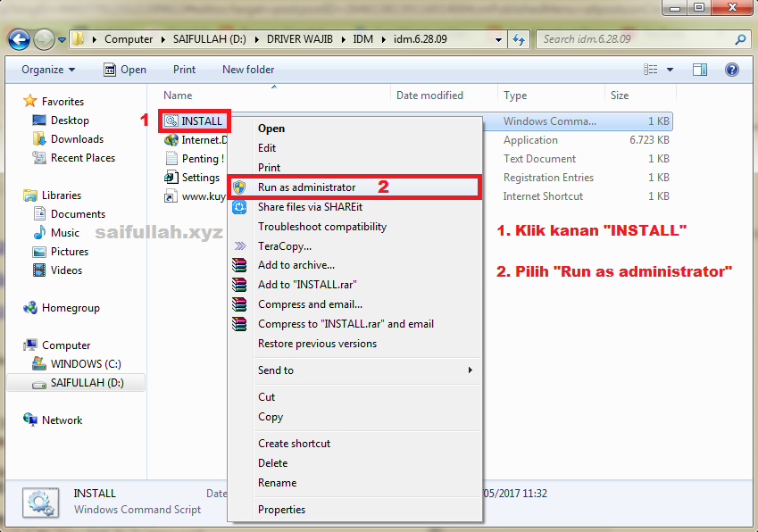The width and height of the screenshot is (758, 532).
Task: Open the address bar history dropdown
Action: tap(498, 39)
